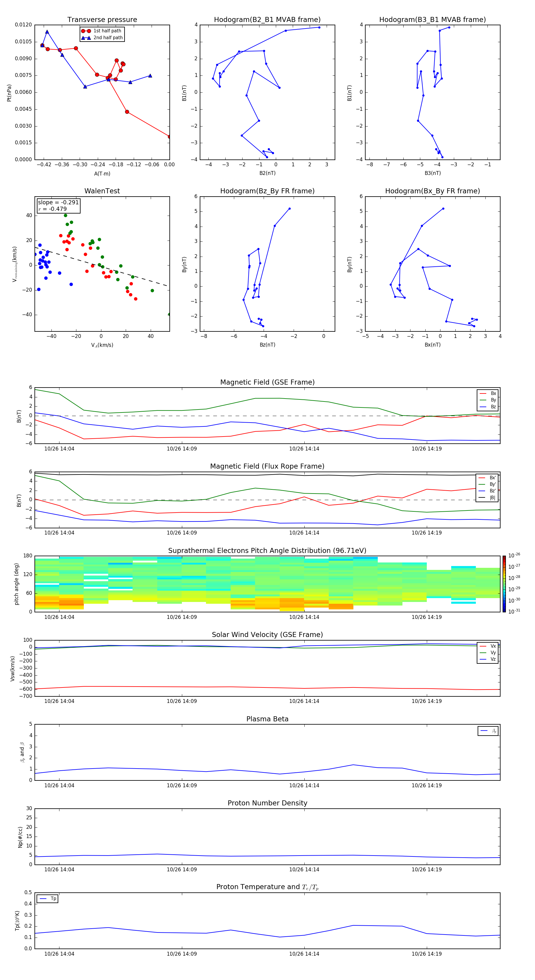Click '2nd half path' legend entry
The height and width of the screenshot is (980, 535).
pos(102,38)
